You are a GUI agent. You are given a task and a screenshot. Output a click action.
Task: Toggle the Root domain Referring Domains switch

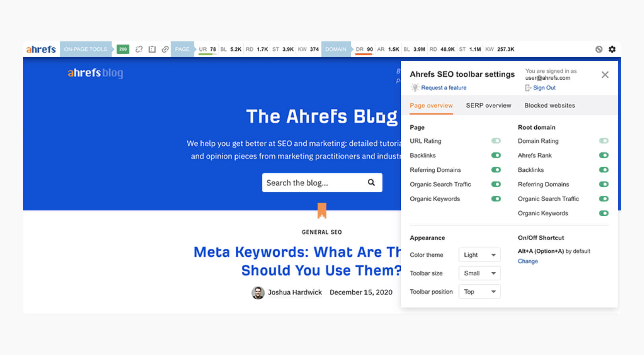point(604,184)
